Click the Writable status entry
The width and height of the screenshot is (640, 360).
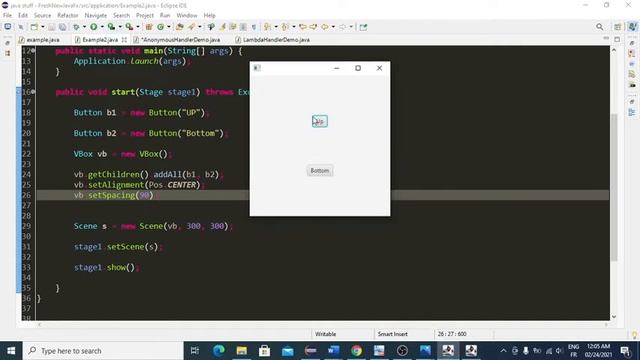coord(325,334)
